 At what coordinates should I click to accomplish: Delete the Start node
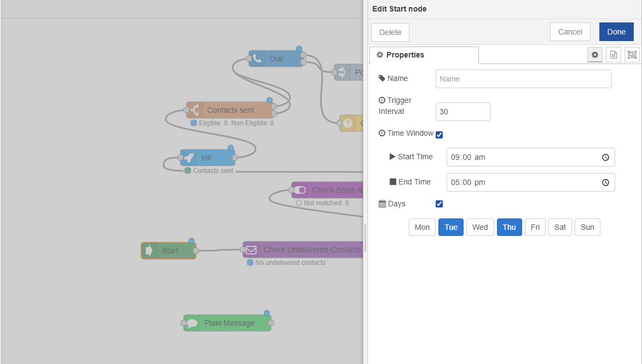pos(390,32)
